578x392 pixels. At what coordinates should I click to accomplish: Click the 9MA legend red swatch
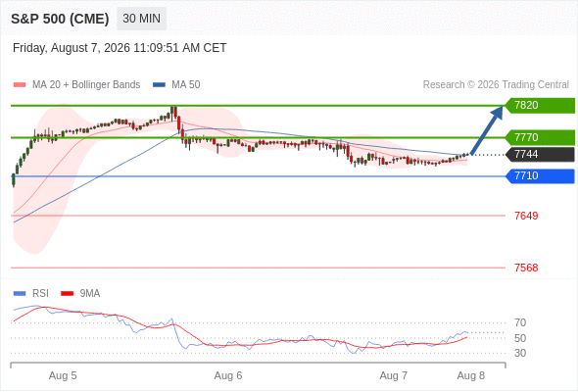tap(67, 294)
